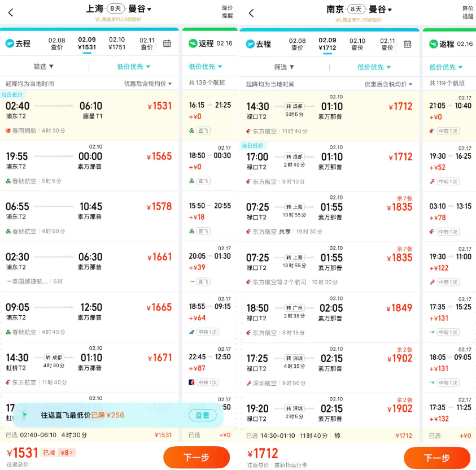
Task: Tap return plane icon on Shanghai screen
Action: (193, 43)
